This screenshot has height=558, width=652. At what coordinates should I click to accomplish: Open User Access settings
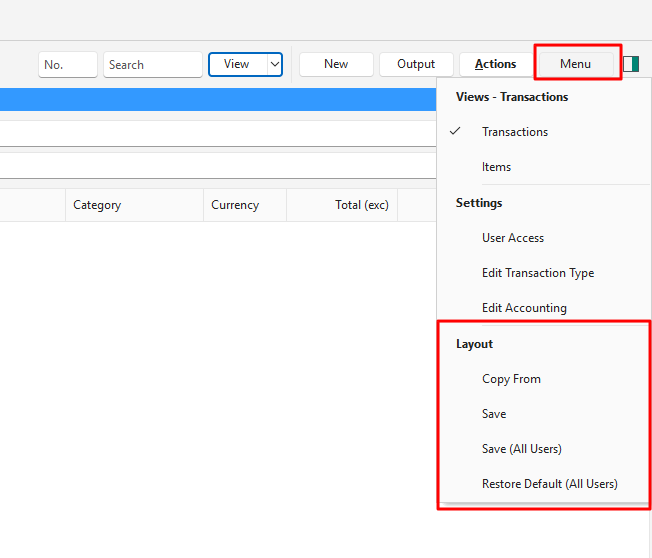coord(512,238)
